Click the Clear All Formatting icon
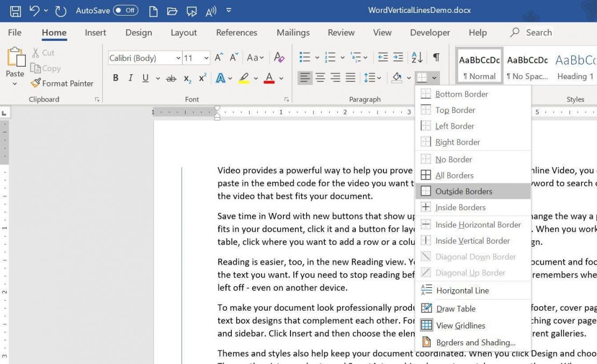Viewport: 597px width, 364px height. pos(279,58)
